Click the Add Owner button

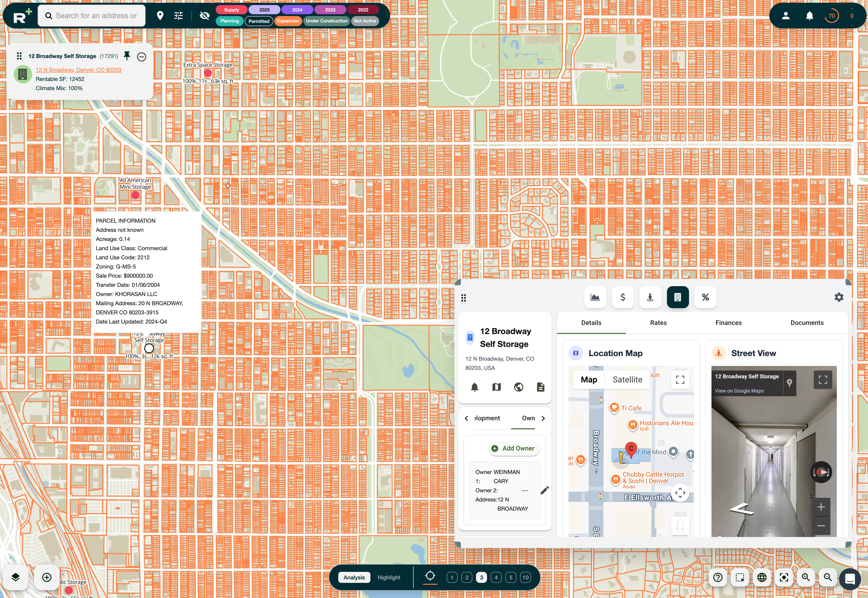tap(514, 448)
